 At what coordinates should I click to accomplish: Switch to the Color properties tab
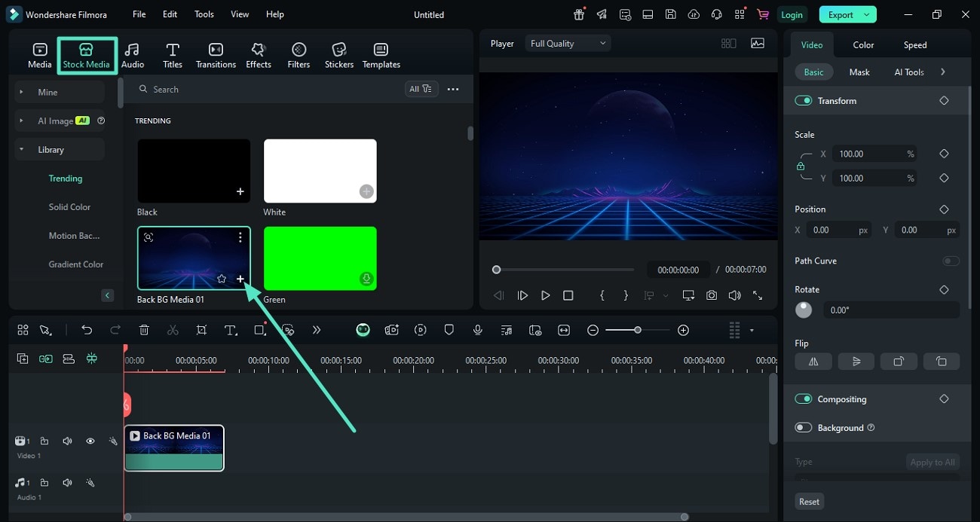(x=863, y=45)
